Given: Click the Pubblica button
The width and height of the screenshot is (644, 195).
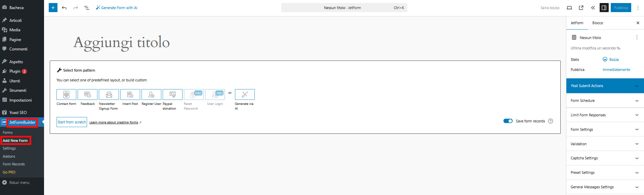Looking at the screenshot, I should click(x=621, y=8).
